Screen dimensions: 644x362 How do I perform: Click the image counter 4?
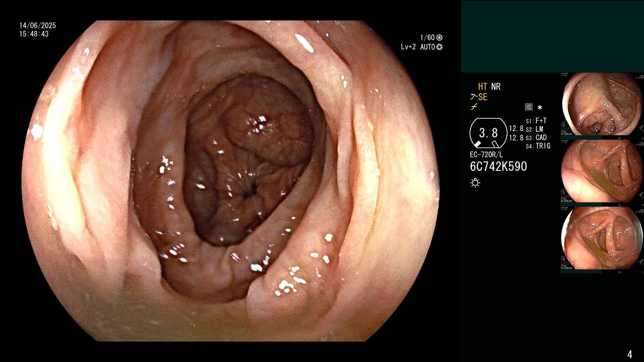click(x=630, y=354)
